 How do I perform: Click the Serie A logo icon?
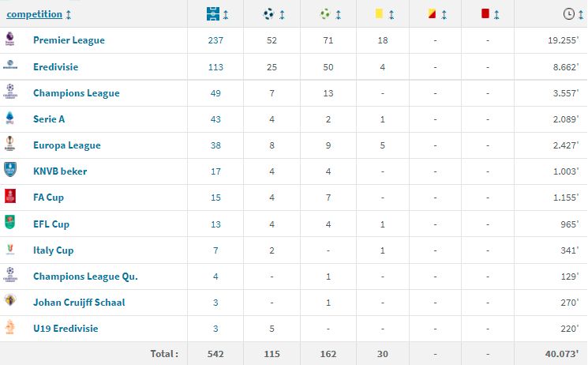click(10, 119)
